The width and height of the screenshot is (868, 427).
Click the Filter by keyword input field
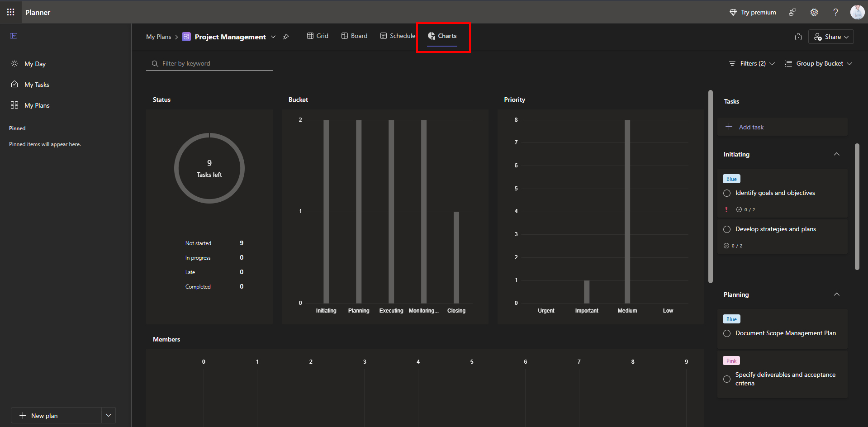pyautogui.click(x=209, y=63)
